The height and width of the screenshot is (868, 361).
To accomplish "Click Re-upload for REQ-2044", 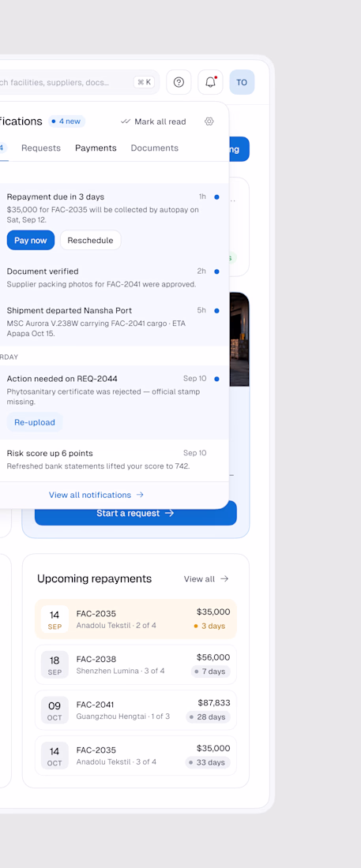I will pos(35,422).
